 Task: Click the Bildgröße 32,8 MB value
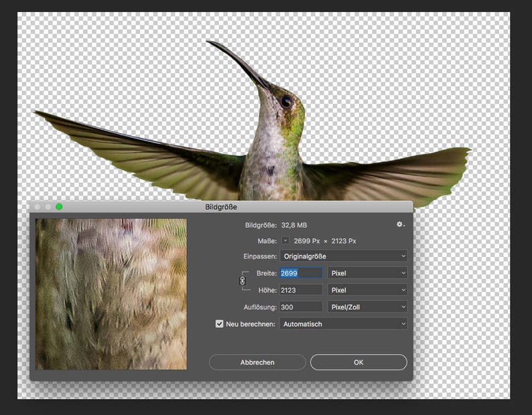pos(294,225)
